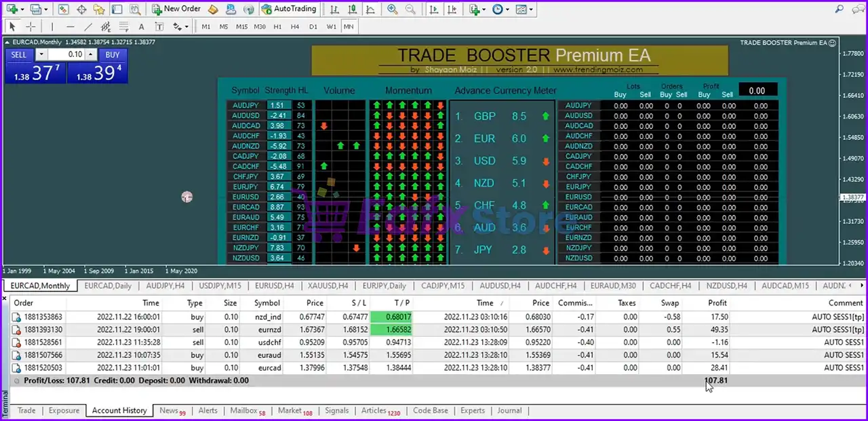
Task: Switch timeframe to M5
Action: pos(224,26)
